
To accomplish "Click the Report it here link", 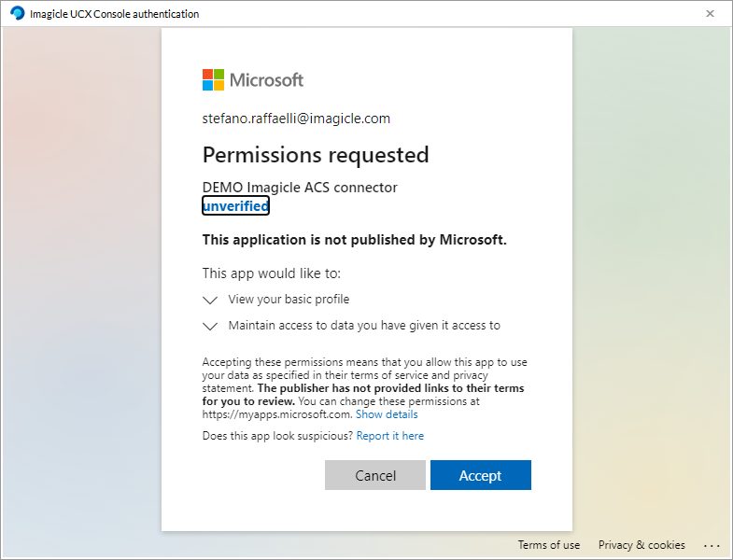I will [x=390, y=436].
